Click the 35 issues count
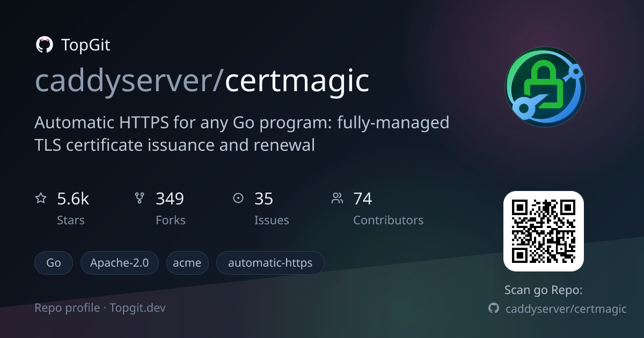 264,199
